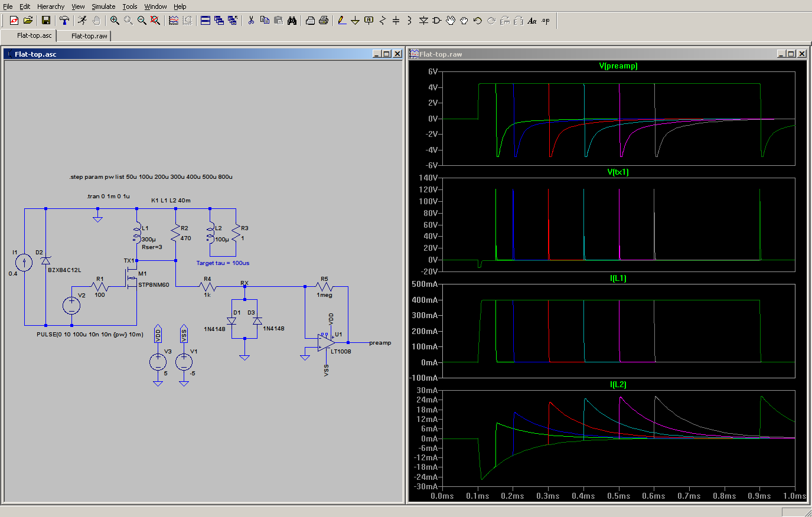Click the zoom-in magnifier icon
This screenshot has width=812, height=517.
tap(115, 21)
